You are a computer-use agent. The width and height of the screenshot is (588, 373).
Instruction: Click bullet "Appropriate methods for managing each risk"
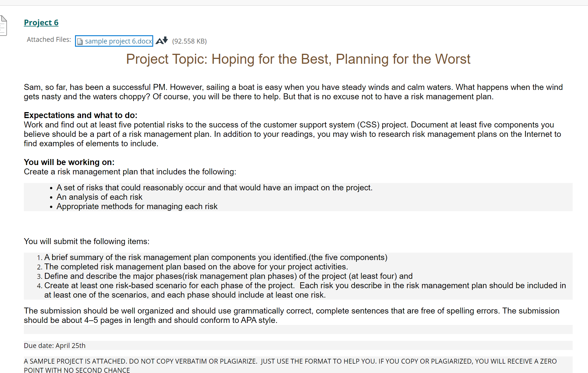point(137,206)
